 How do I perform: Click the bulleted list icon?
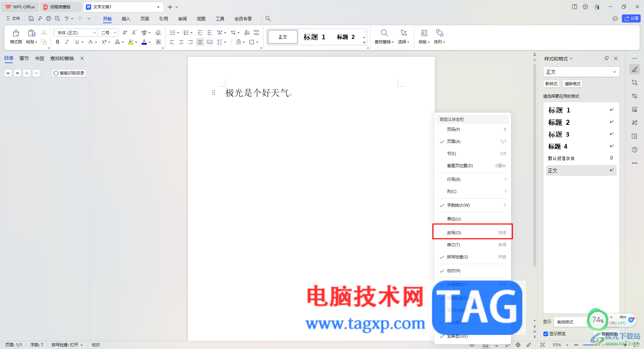173,33
